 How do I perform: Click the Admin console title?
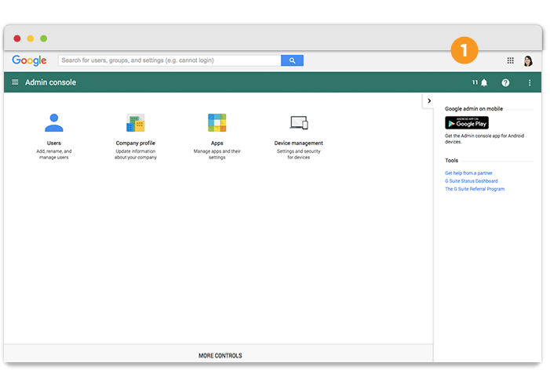tap(50, 82)
